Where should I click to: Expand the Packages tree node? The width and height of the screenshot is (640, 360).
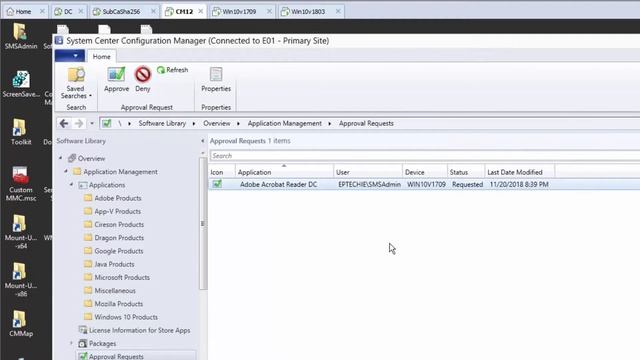71,343
